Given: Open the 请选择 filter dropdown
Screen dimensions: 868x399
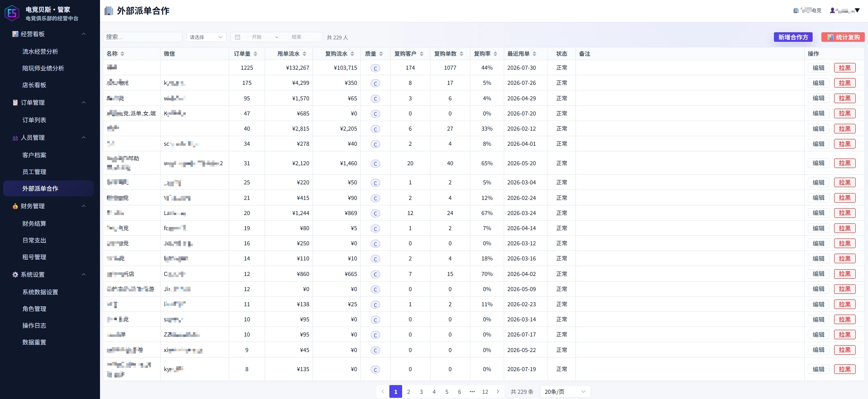Looking at the screenshot, I should [x=206, y=37].
